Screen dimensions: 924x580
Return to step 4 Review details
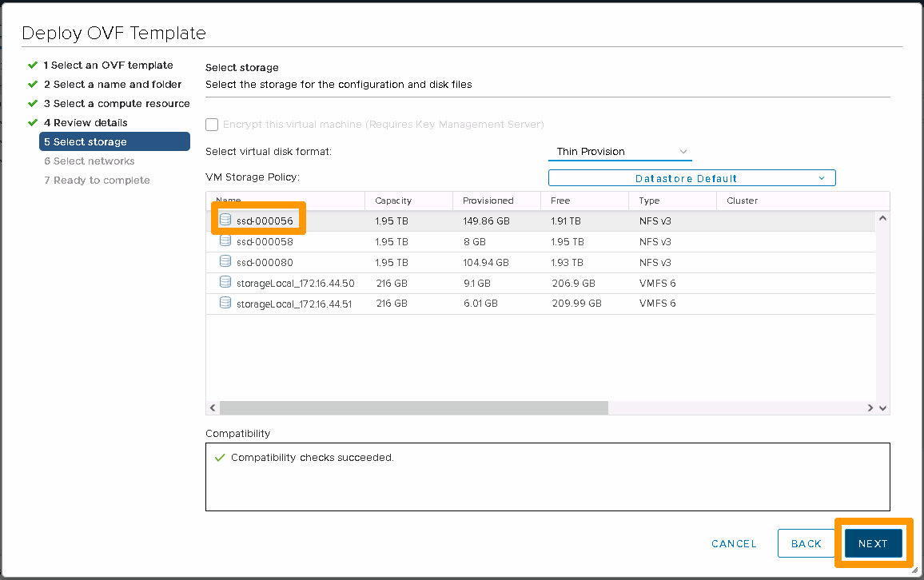tap(86, 123)
